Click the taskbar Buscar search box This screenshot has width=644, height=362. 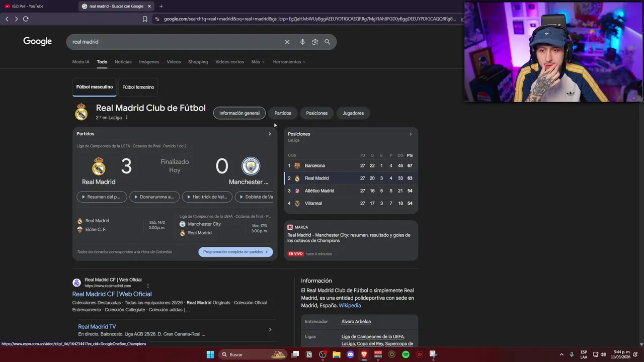(254, 354)
